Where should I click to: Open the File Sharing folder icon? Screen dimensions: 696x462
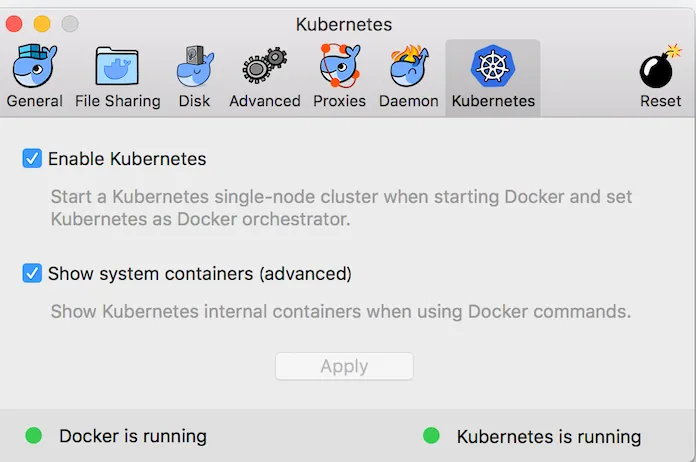tap(117, 66)
